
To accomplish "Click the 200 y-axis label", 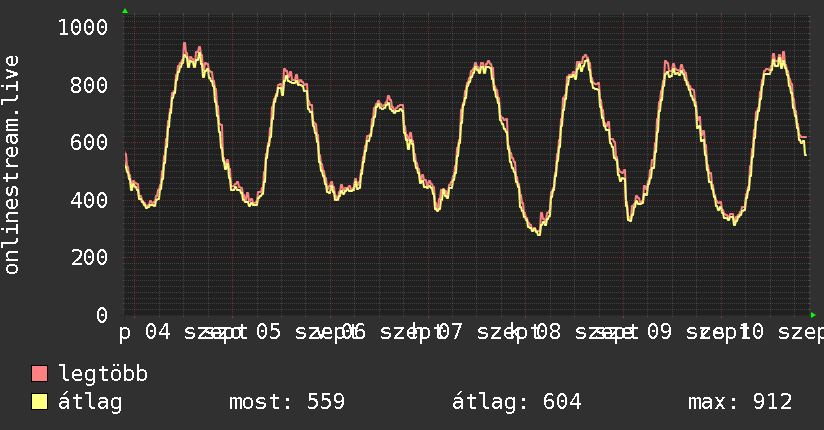I will pyautogui.click(x=89, y=258).
